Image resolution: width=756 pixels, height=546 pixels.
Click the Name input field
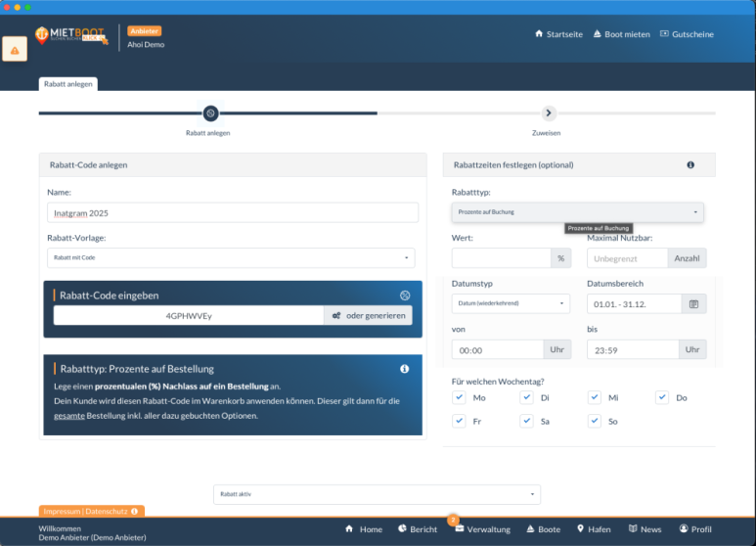[233, 212]
